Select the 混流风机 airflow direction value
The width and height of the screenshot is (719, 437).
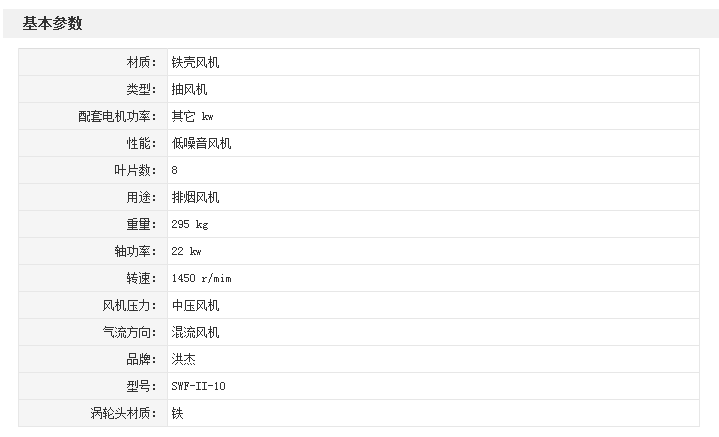195,332
